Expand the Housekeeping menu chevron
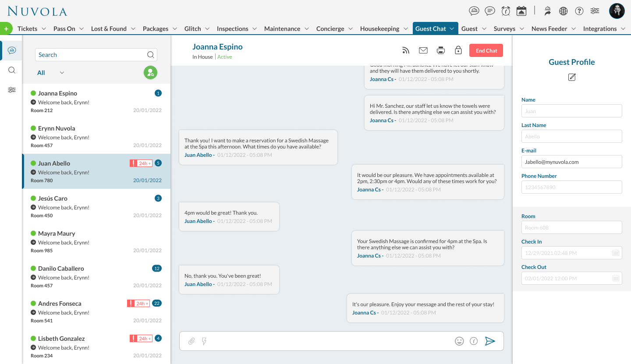Viewport: 631px width, 364px height. 406,29
